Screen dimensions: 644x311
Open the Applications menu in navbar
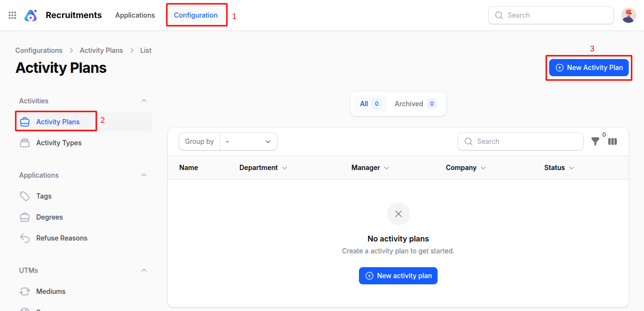click(135, 15)
